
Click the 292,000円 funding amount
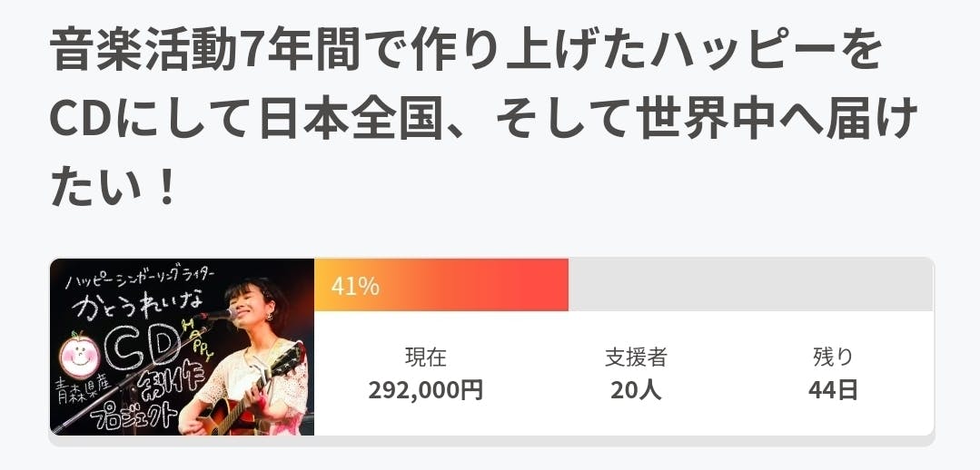click(x=425, y=390)
